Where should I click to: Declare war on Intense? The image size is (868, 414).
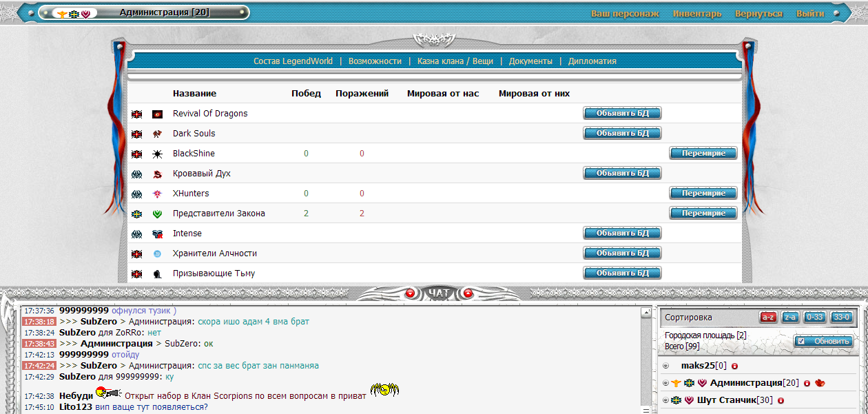click(x=623, y=234)
